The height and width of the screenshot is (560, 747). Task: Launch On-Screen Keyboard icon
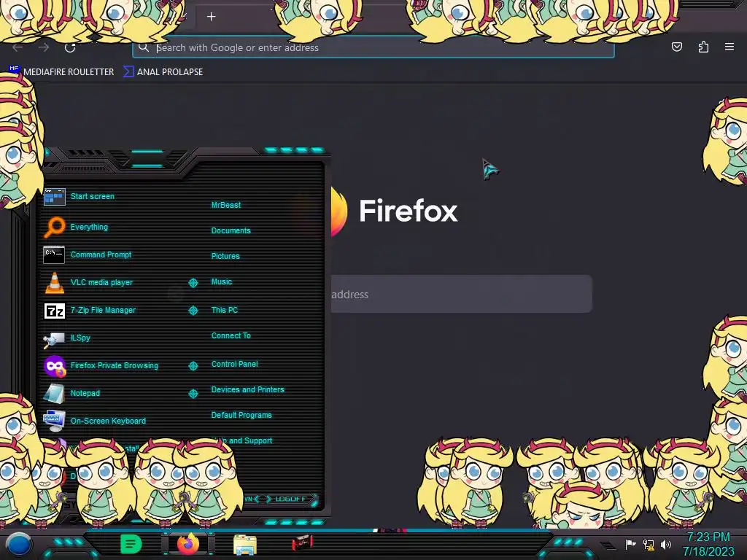(x=54, y=421)
